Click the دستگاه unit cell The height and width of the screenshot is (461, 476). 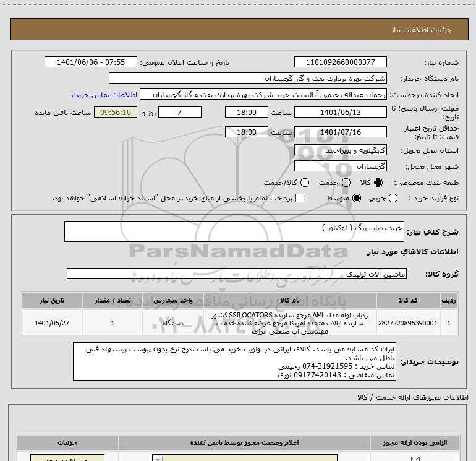point(173,323)
